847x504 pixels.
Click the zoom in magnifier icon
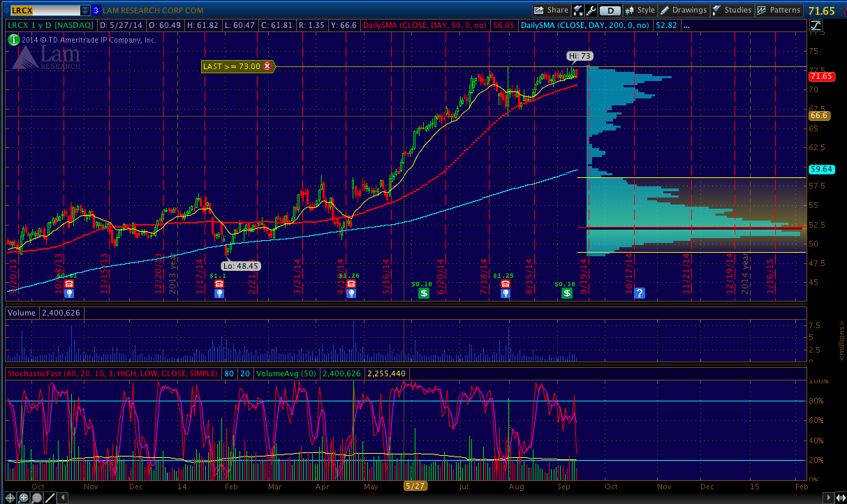[24, 498]
